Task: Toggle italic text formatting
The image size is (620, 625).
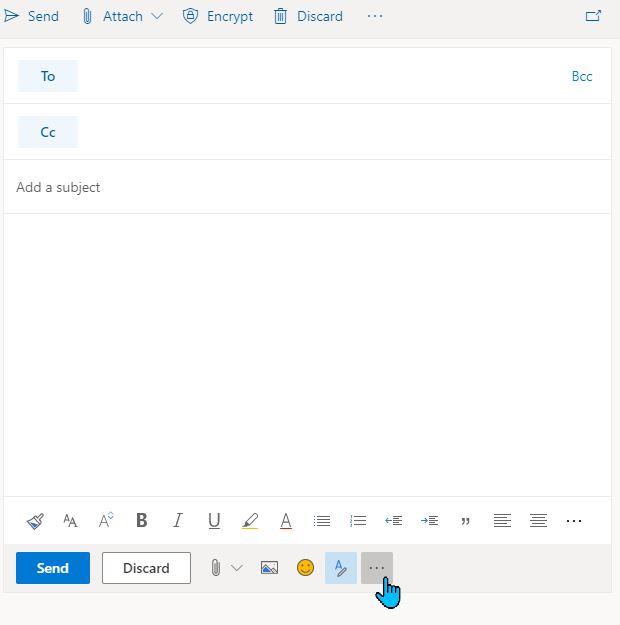Action: pos(178,521)
